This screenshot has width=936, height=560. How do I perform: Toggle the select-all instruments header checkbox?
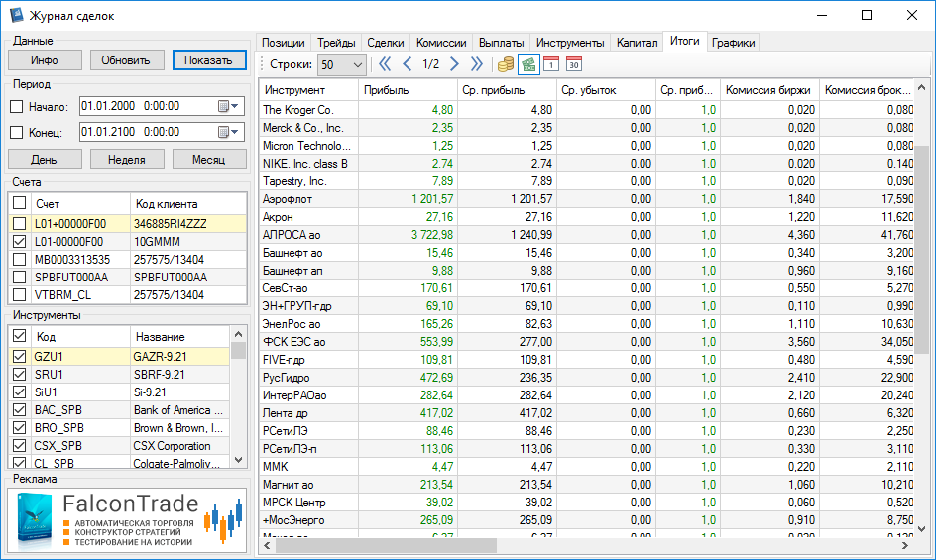click(19, 336)
